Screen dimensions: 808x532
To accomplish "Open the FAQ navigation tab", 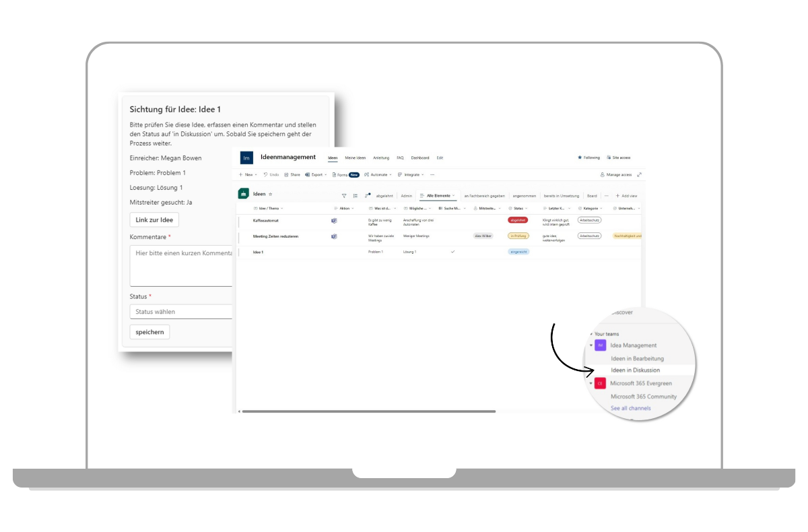I will tap(400, 158).
